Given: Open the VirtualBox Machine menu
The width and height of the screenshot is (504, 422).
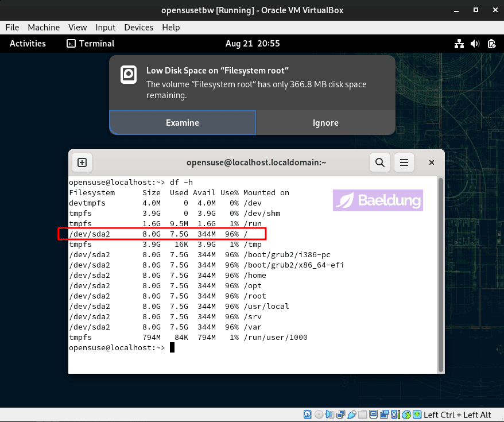Looking at the screenshot, I should [x=44, y=27].
